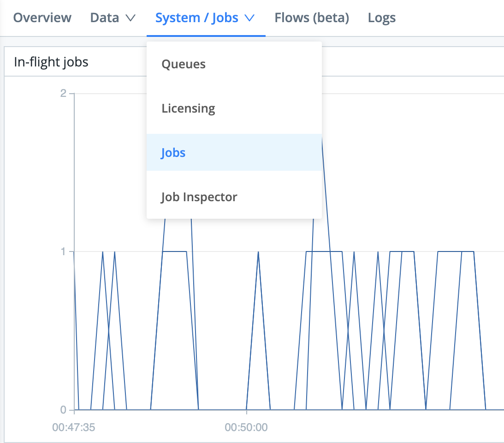This screenshot has height=443, width=504.
Task: Switch to the Flows (beta) tab
Action: [311, 18]
